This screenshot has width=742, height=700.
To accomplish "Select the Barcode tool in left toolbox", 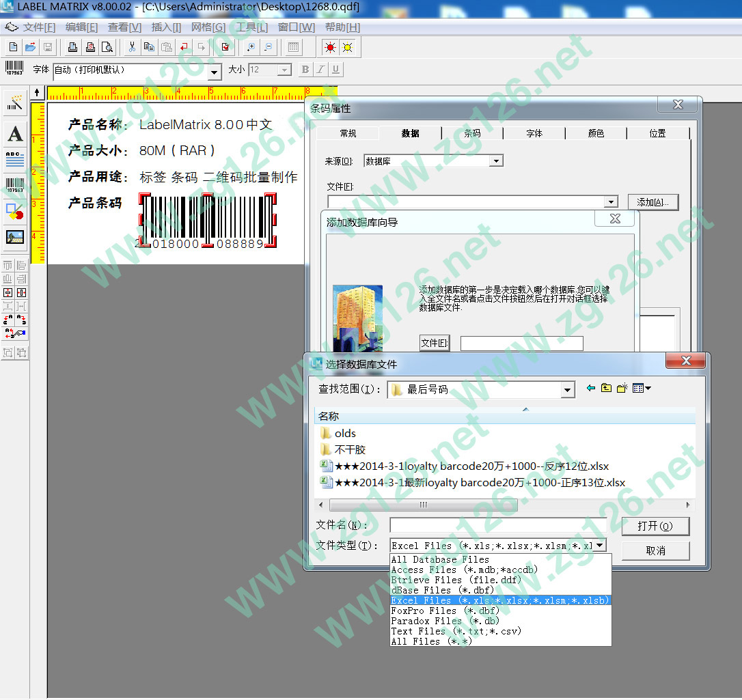I will click(14, 185).
